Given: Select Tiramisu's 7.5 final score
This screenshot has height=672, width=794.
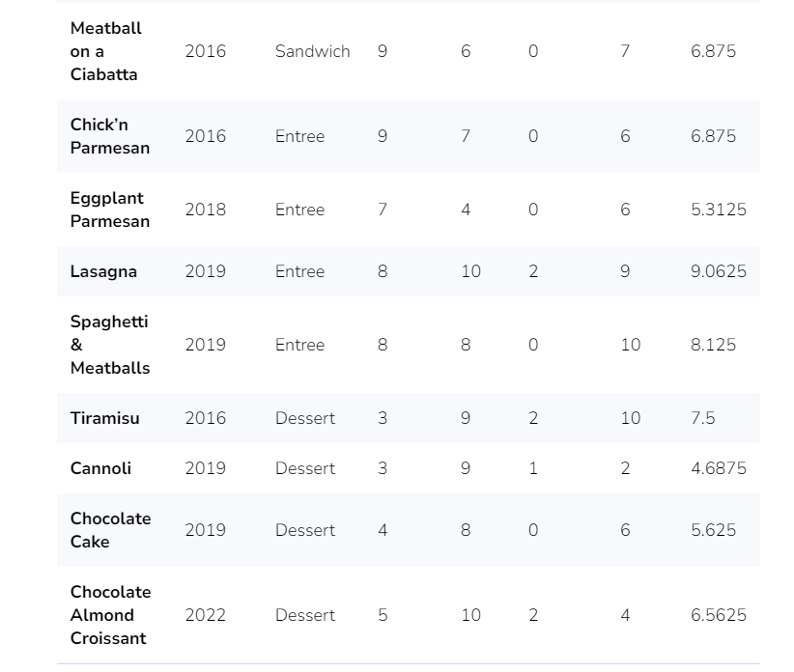Looking at the screenshot, I should point(702,418).
